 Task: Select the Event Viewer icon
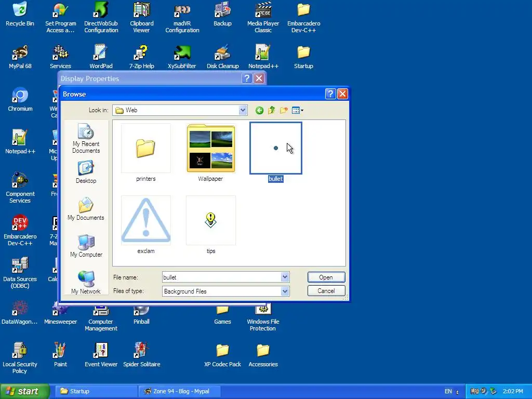(101, 355)
